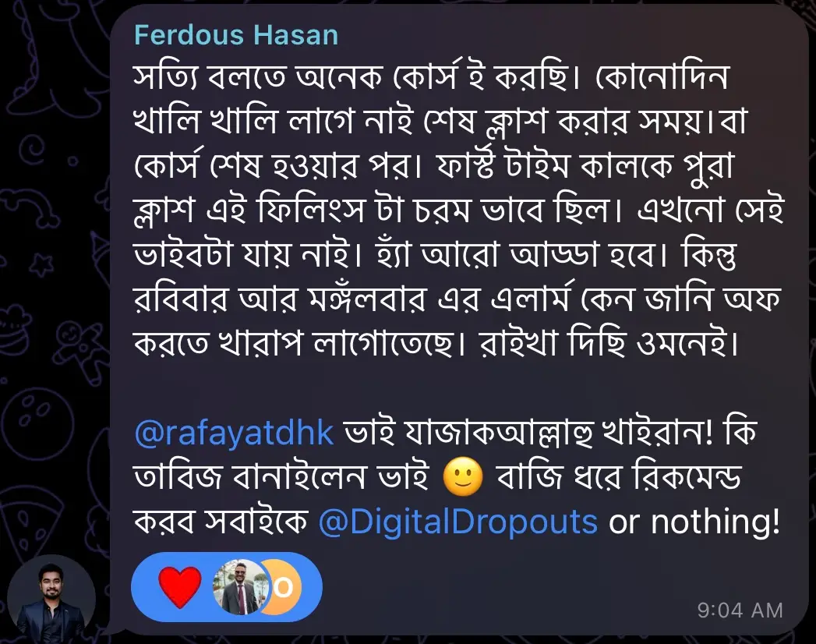View the suited man reactor avatar in reactions
Screen dimensions: 816x644
[240, 587]
